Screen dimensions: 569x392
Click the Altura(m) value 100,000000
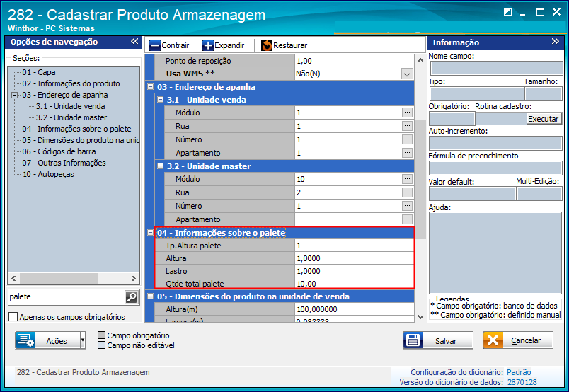coord(354,309)
